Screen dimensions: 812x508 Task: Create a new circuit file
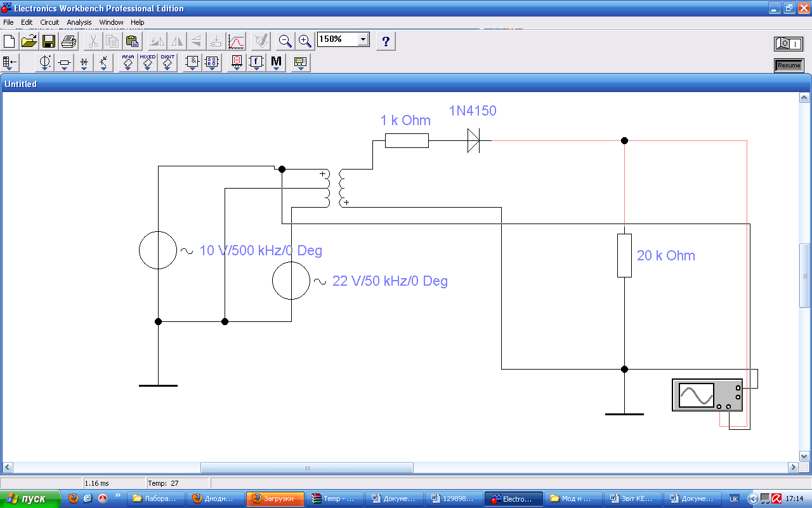10,42
